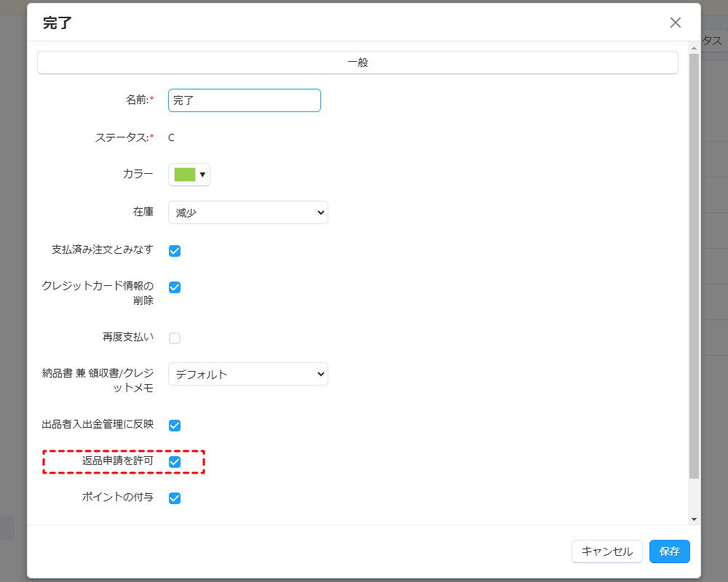Click the blue 保存 button
The height and width of the screenshot is (582, 728).
(670, 551)
